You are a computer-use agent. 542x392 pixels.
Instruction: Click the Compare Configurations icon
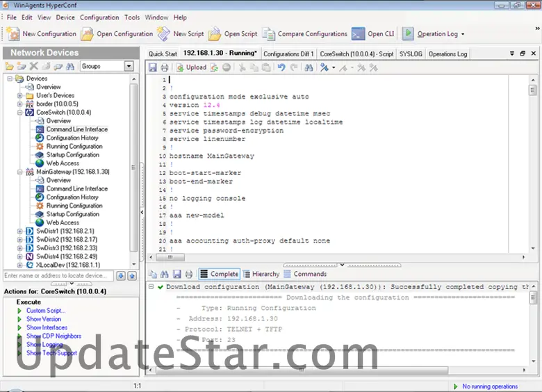pos(268,34)
